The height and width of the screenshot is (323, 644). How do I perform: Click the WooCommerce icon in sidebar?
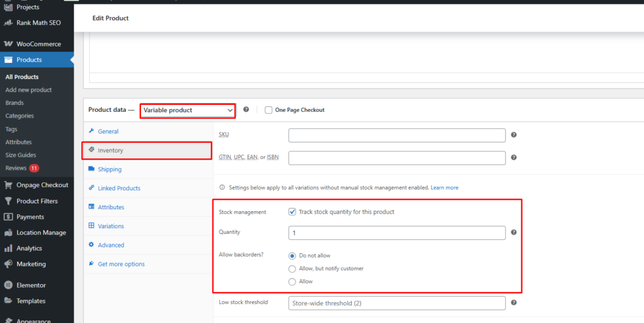(8, 44)
